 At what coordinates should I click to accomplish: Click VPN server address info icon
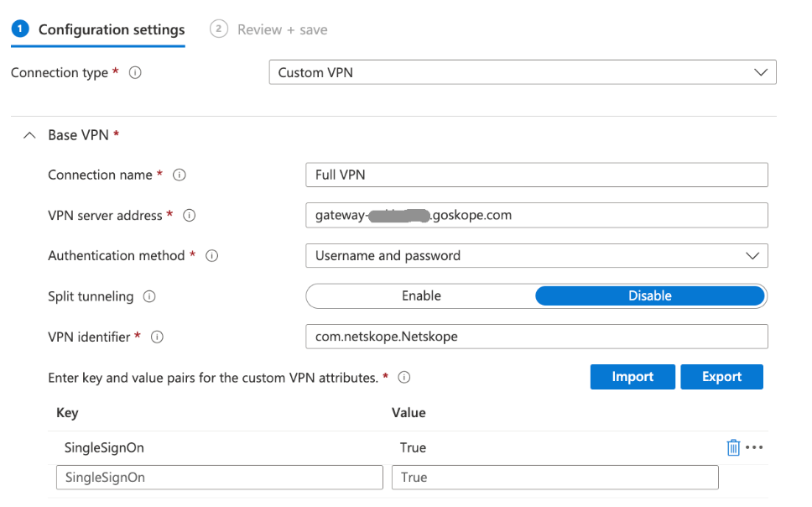pyautogui.click(x=189, y=215)
